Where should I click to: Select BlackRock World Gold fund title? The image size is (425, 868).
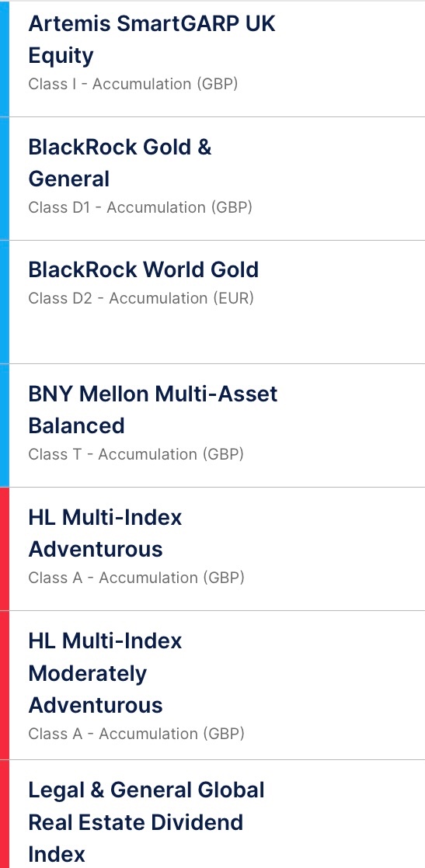(144, 269)
